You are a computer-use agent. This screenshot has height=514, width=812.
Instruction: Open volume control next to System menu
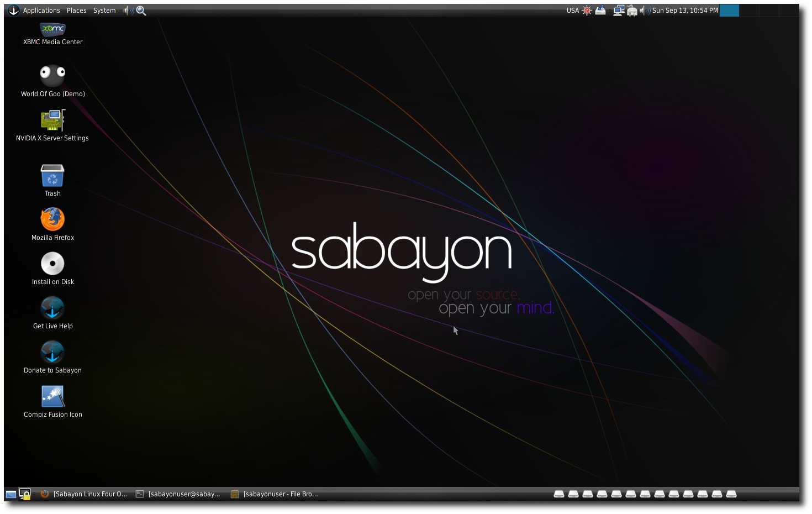[129, 11]
